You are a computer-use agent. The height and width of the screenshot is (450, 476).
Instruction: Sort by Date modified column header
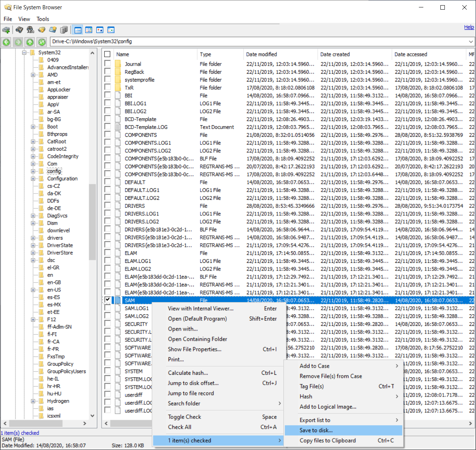tap(280, 54)
